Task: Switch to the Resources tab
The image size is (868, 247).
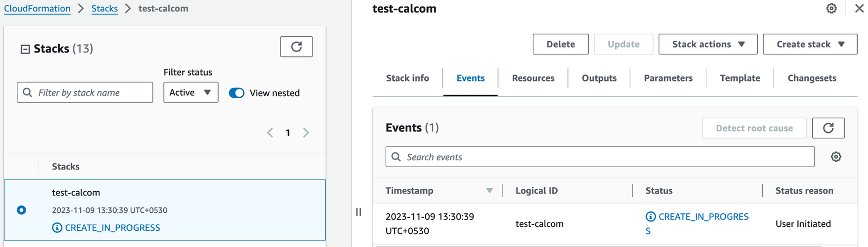Action: click(x=533, y=78)
